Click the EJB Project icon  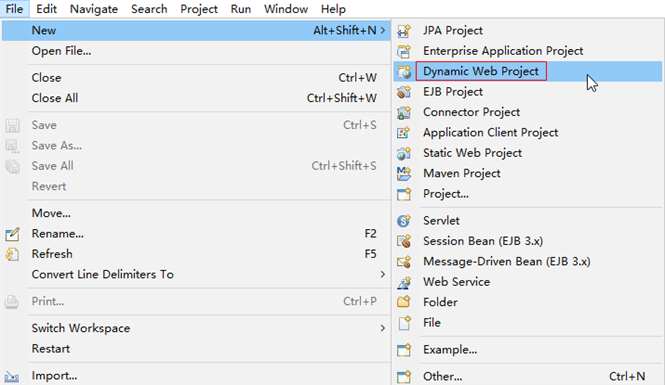tap(404, 92)
